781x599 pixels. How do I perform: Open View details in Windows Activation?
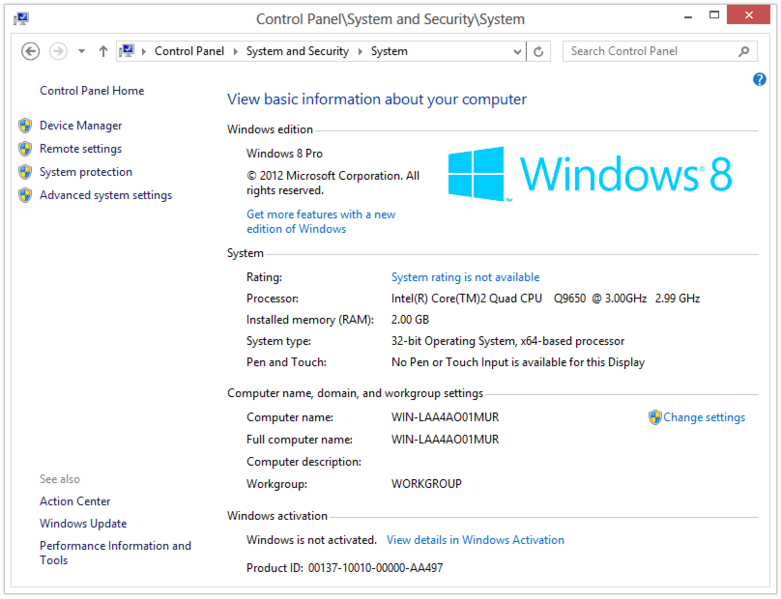point(475,540)
